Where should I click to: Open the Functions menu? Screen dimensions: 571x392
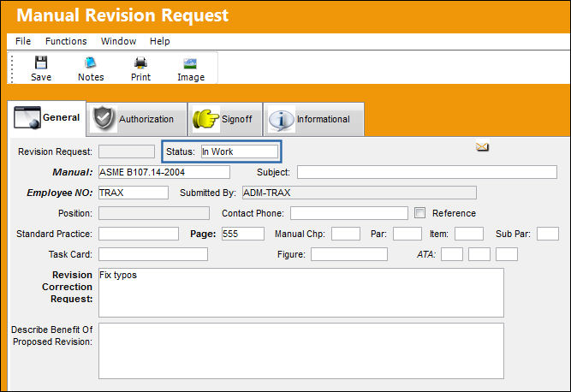point(66,41)
